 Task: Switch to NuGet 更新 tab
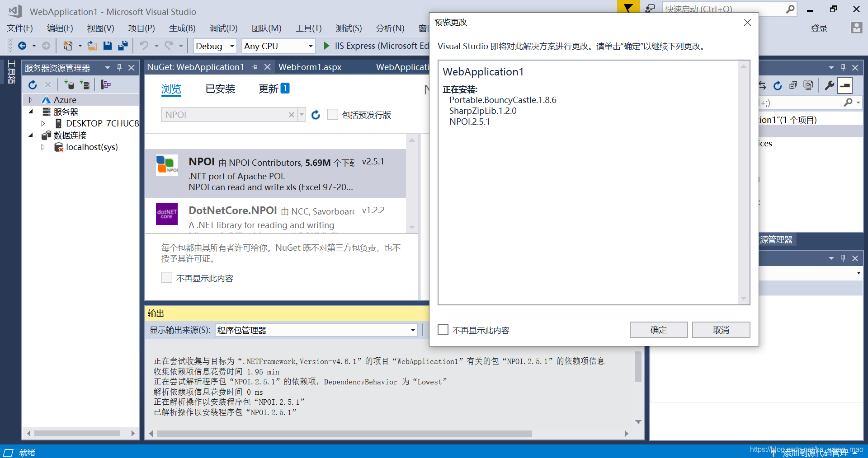pos(274,89)
